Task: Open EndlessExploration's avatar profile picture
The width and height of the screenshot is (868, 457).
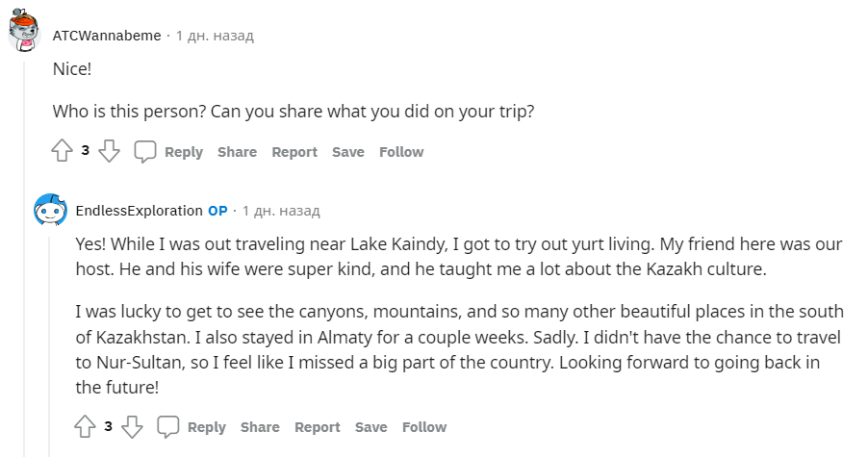Action: [x=50, y=210]
